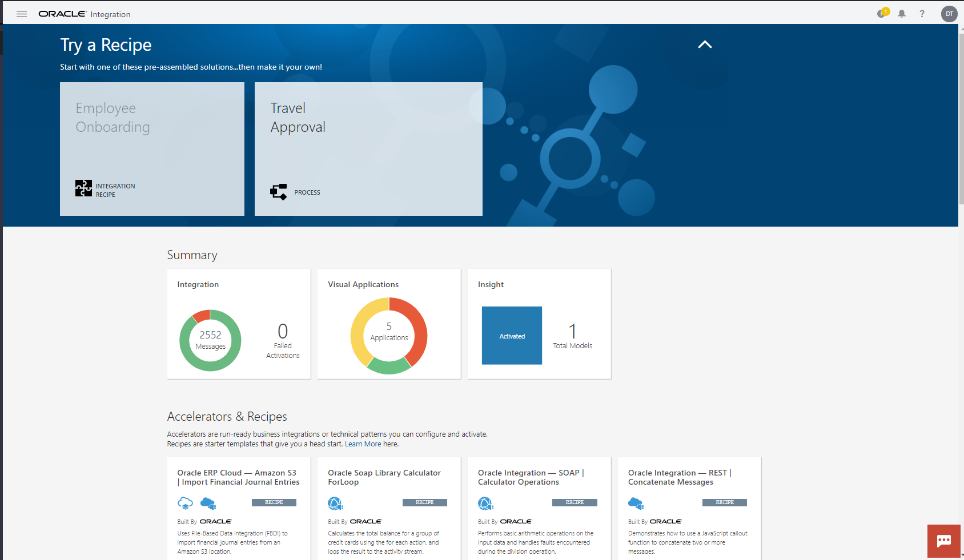The image size is (964, 560).
Task: Click RECIPE badge on Amazon S3 card
Action: point(274,502)
